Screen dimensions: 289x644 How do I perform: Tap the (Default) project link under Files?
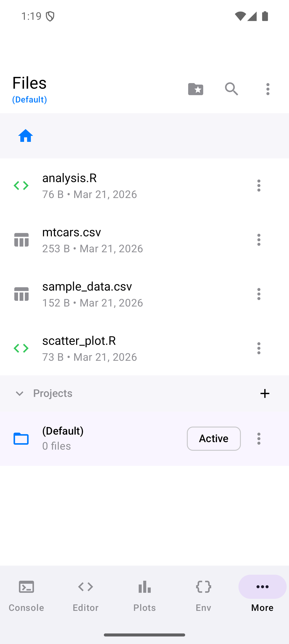(x=29, y=99)
